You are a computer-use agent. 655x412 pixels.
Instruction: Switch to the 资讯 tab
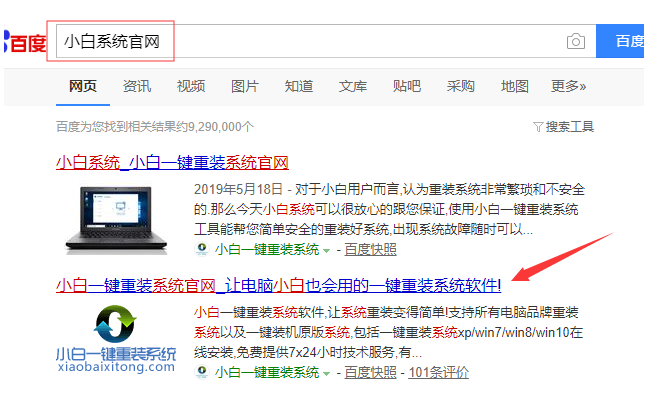pyautogui.click(x=137, y=86)
